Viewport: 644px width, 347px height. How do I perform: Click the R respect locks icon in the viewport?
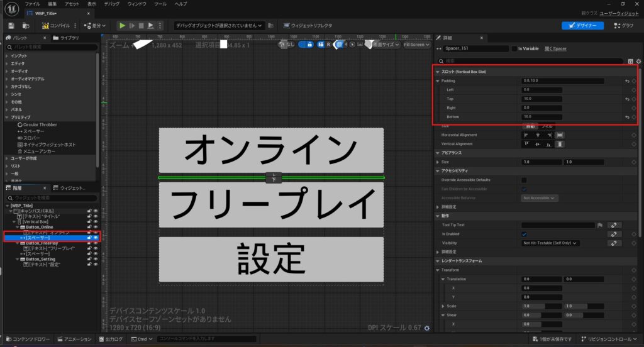[x=328, y=45]
